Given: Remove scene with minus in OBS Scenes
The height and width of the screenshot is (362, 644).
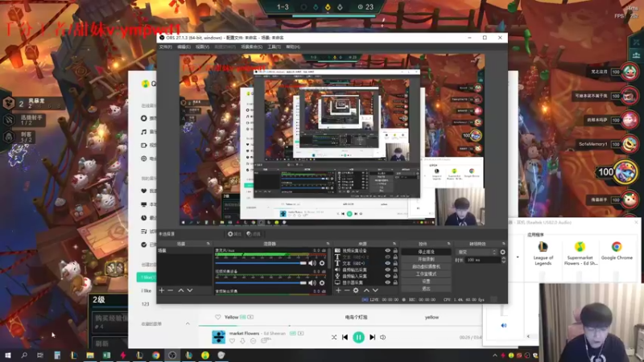Looking at the screenshot, I should point(171,290).
